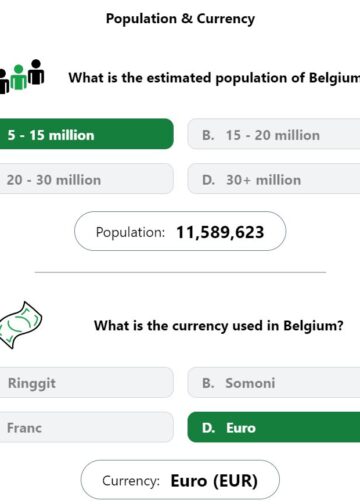Click the Population & Currency heading
Image resolution: width=360 pixels, height=504 pixels.
tap(180, 19)
